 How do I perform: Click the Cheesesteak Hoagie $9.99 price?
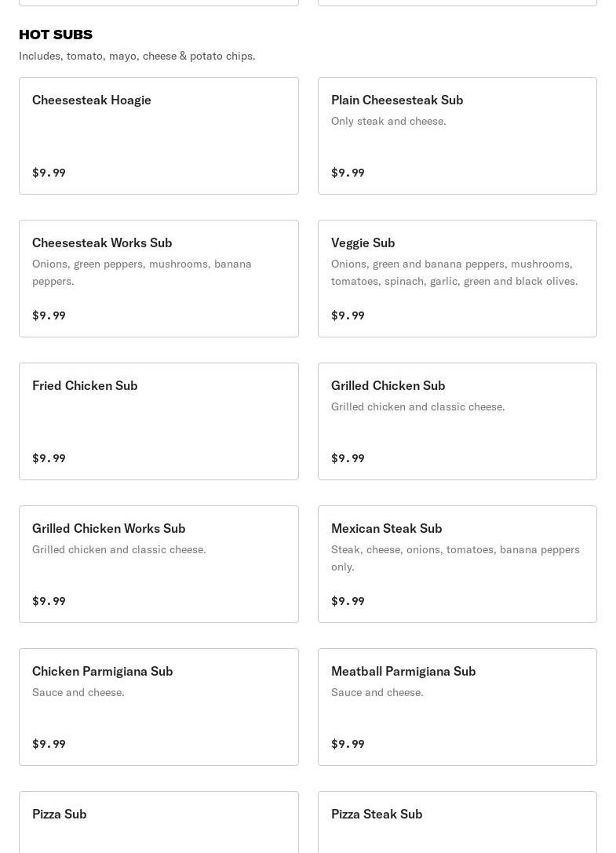49,173
